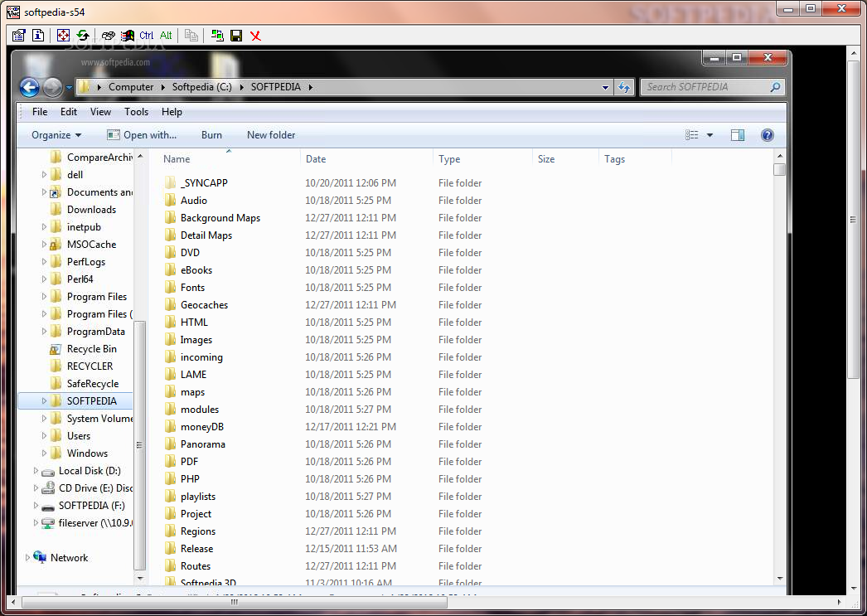
Task: Create a New folder
Action: (271, 135)
